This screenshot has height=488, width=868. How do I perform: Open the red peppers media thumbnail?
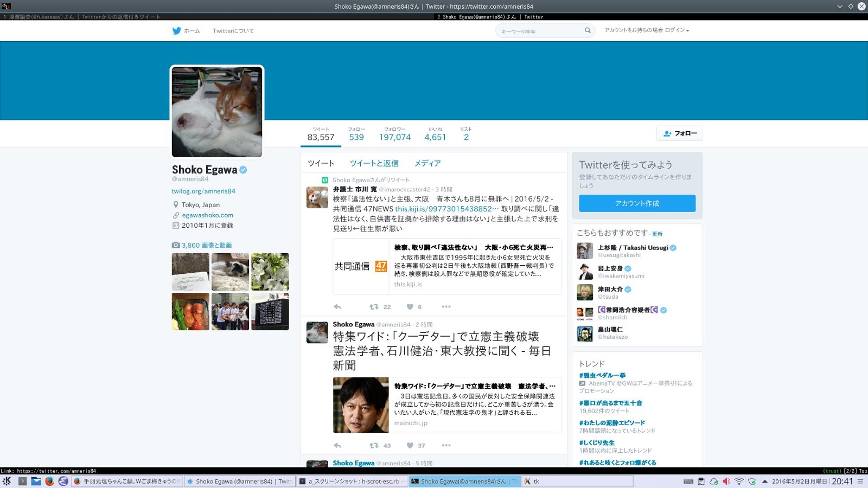190,312
